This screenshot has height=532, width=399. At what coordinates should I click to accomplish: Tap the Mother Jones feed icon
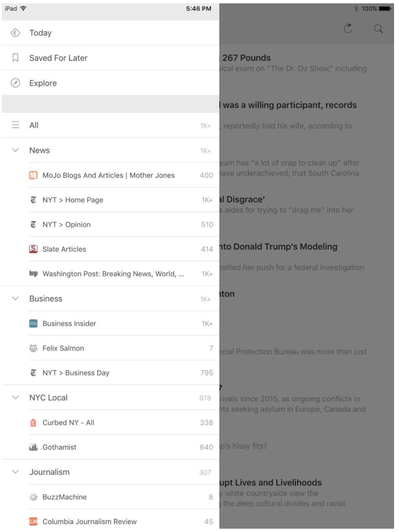34,175
